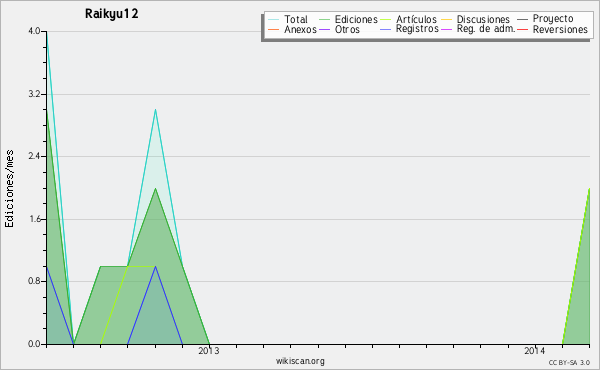This screenshot has height=370, width=600.
Task: Click the 4.0 y-axis value
Action: point(34,31)
